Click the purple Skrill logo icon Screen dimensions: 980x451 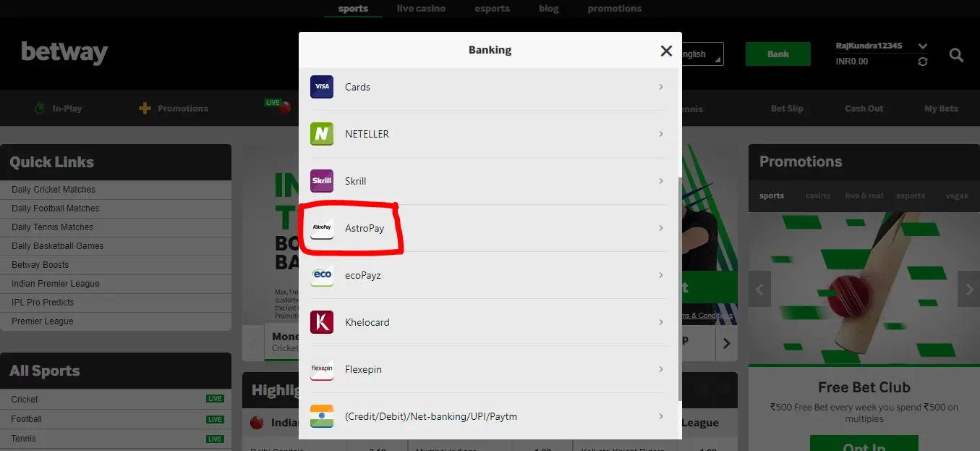322,181
